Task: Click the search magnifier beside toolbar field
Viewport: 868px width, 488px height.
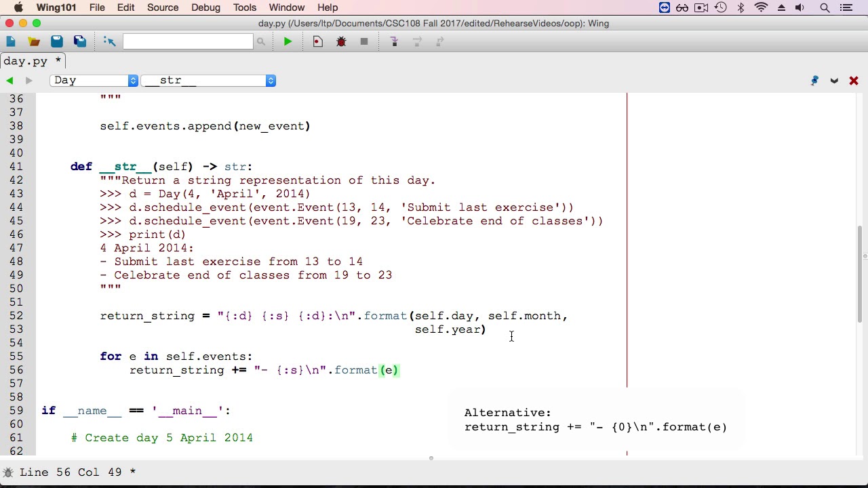Action: click(x=260, y=42)
